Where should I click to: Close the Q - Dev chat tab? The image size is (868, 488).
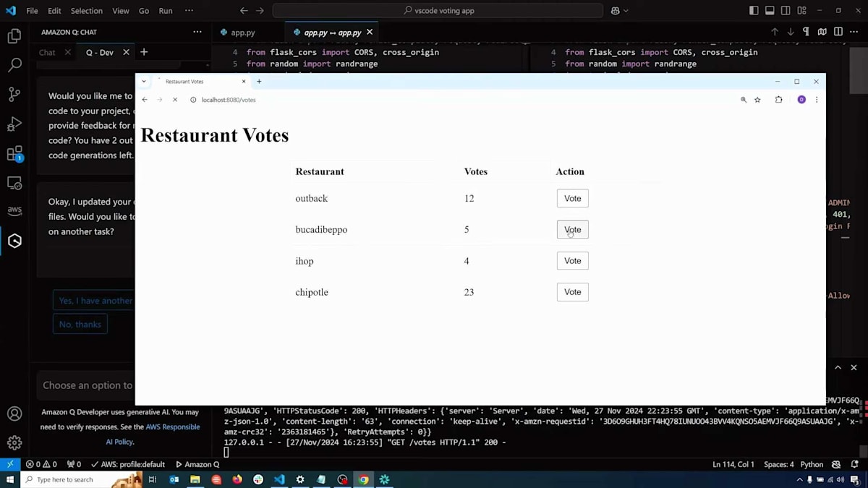point(126,52)
